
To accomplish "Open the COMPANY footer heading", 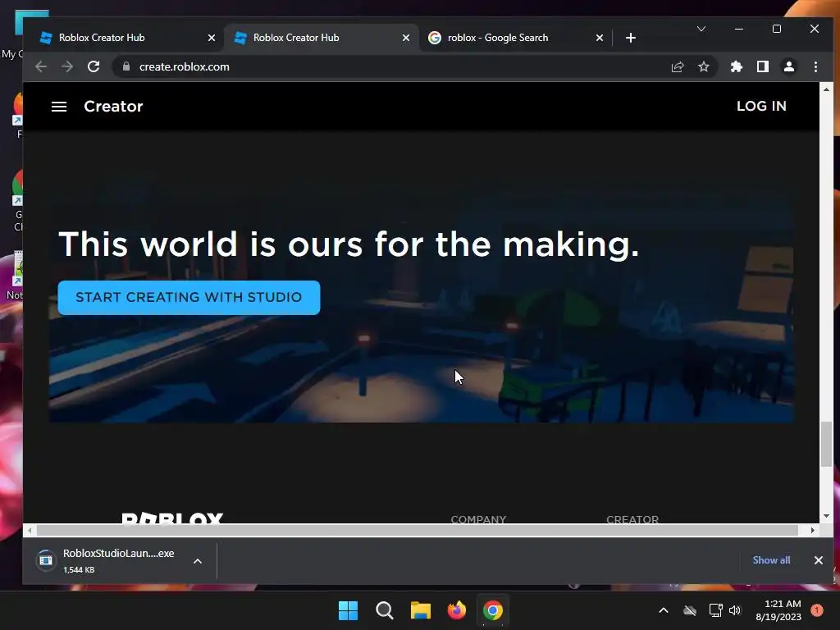I will click(478, 519).
